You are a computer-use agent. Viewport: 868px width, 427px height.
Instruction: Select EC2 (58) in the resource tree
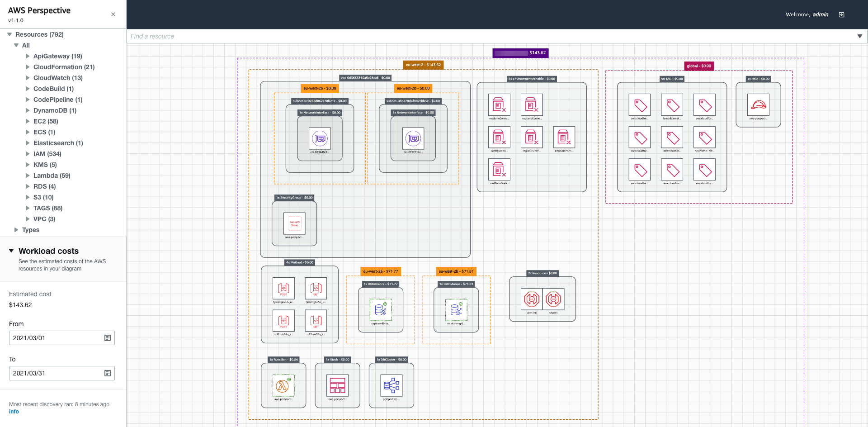tap(46, 121)
